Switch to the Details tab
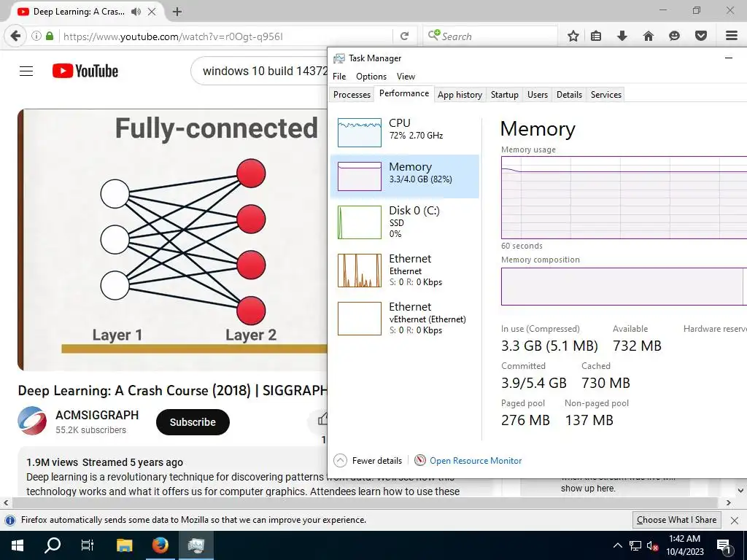The width and height of the screenshot is (747, 560). pyautogui.click(x=569, y=94)
